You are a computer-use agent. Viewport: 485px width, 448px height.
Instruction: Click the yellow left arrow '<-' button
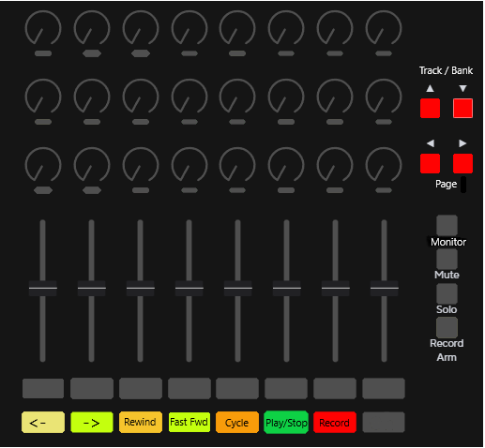point(43,423)
